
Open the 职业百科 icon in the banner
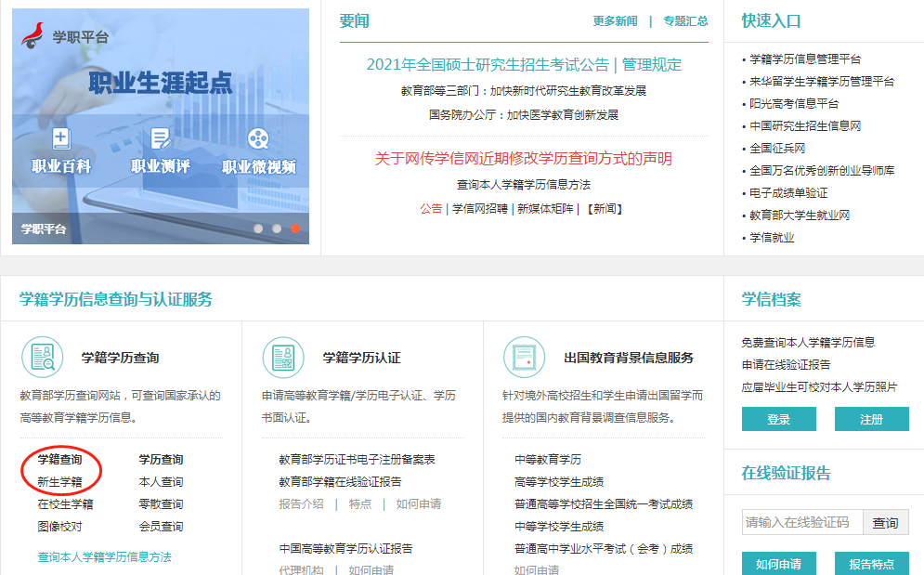coord(61,138)
